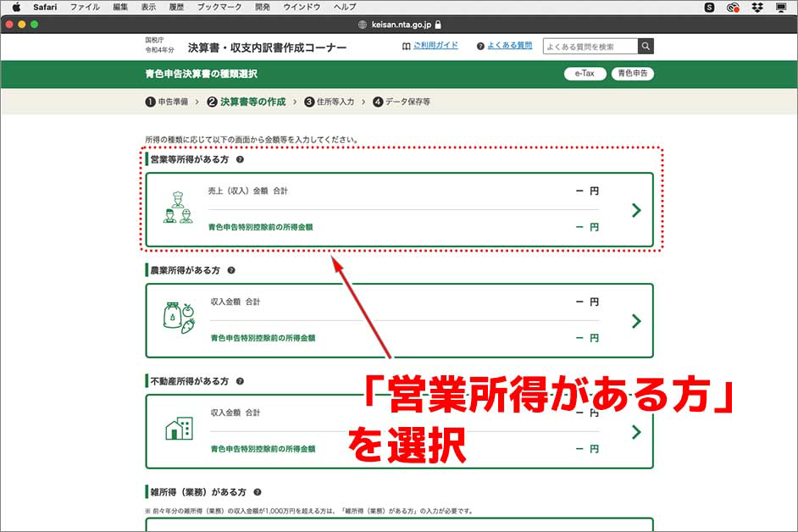This screenshot has width=798, height=532.
Task: Click the padlock icon in the address bar
Action: [x=437, y=25]
